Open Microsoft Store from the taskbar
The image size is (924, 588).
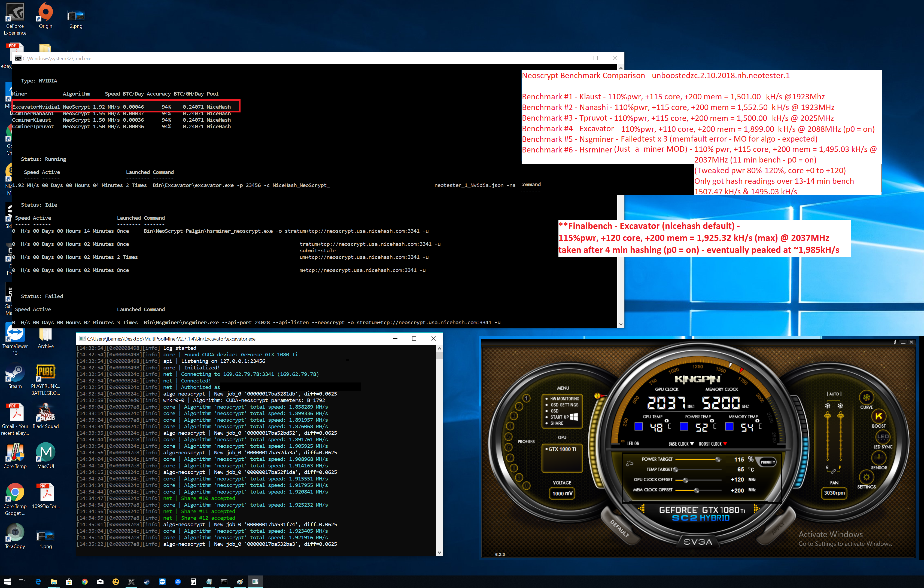click(x=69, y=581)
